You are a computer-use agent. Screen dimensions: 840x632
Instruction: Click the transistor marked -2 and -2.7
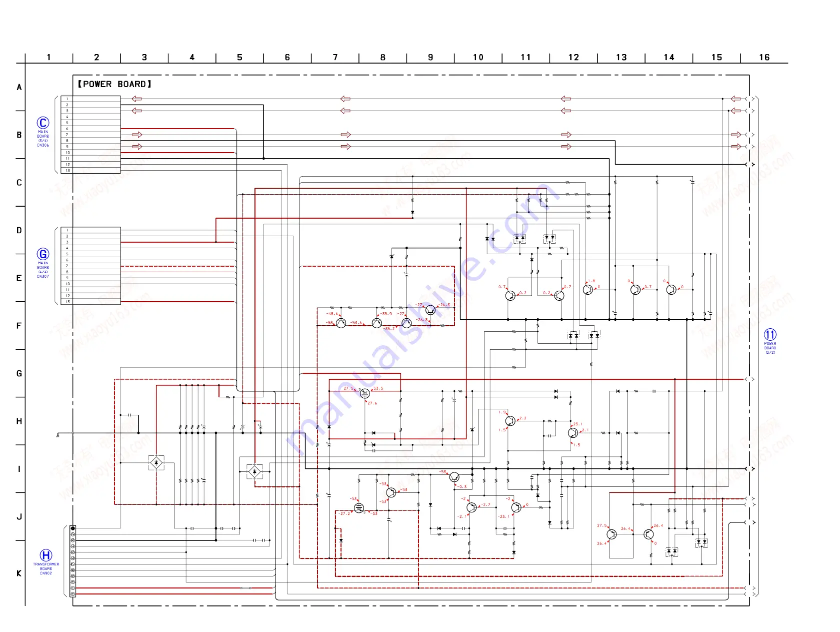click(471, 508)
